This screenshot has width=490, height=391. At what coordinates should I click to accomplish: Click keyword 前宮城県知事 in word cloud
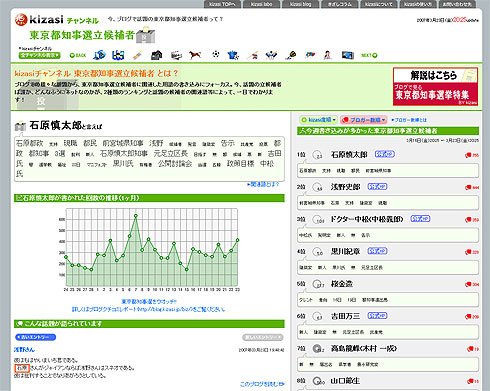click(x=123, y=143)
